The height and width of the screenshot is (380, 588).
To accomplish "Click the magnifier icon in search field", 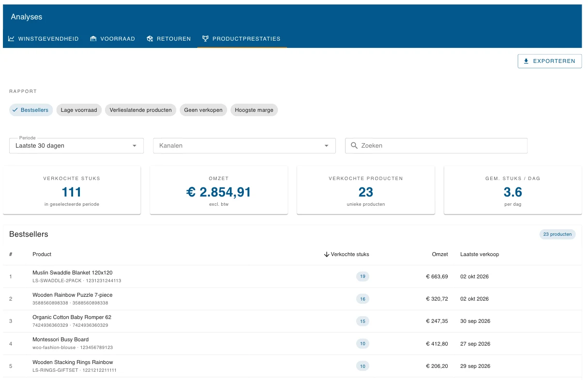I will tap(354, 146).
